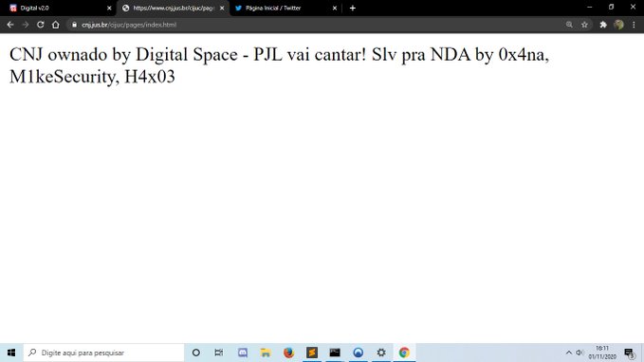
Task: Toggle the volume speaker icon
Action: 580,353
